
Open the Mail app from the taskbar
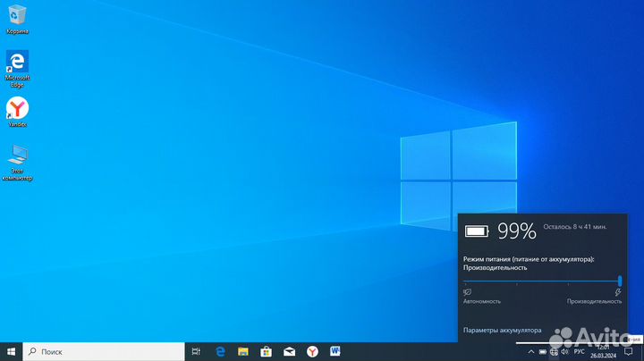pos(289,351)
